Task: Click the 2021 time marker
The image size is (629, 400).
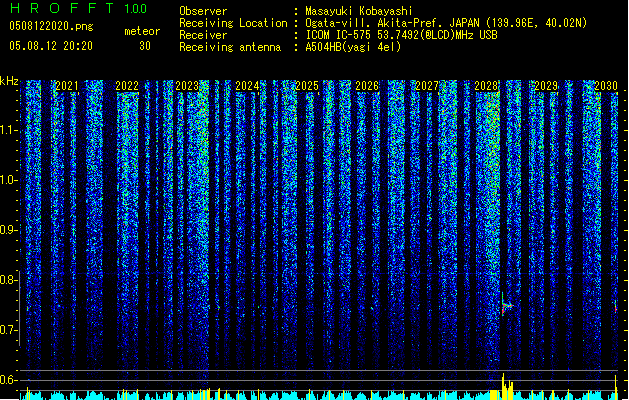Action: click(x=67, y=86)
